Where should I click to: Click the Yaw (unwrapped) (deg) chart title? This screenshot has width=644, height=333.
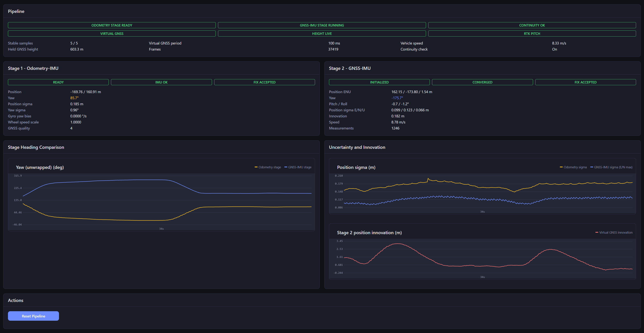pyautogui.click(x=40, y=167)
